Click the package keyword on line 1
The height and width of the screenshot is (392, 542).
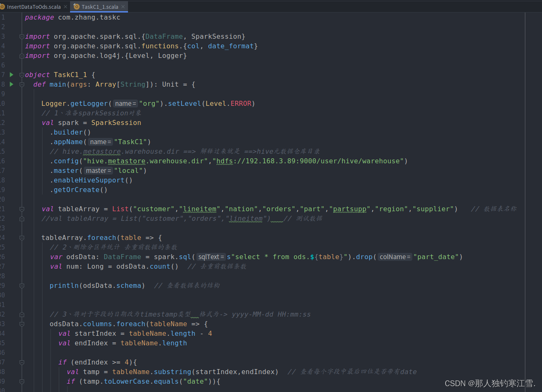[39, 17]
